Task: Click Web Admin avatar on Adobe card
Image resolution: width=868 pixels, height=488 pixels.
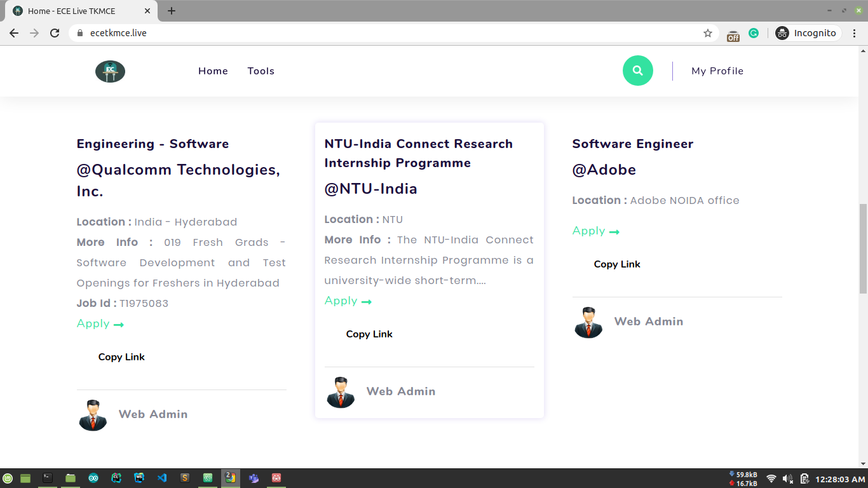Action: (x=588, y=322)
